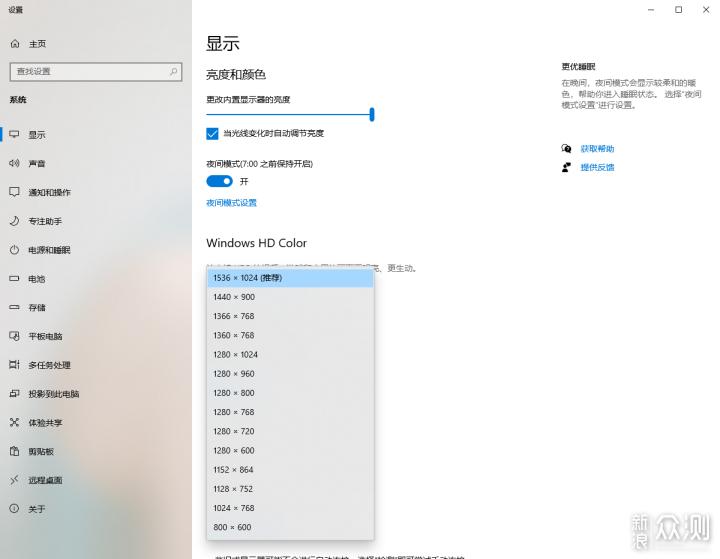Click the Give feedback person icon

[x=566, y=167]
